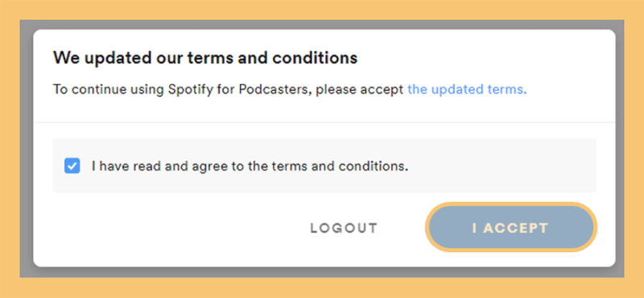Click the checkbox label about agreeing to terms
This screenshot has height=298, width=644.
coord(250,166)
